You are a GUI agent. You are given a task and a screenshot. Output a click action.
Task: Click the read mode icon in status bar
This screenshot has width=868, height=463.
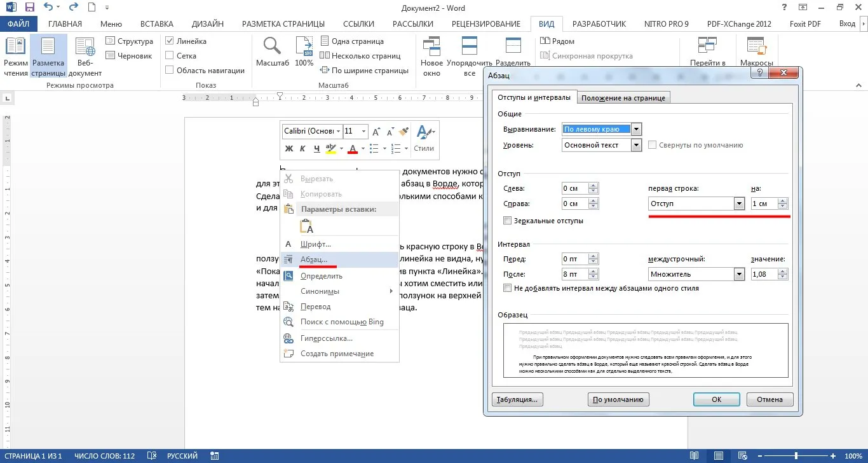point(695,456)
